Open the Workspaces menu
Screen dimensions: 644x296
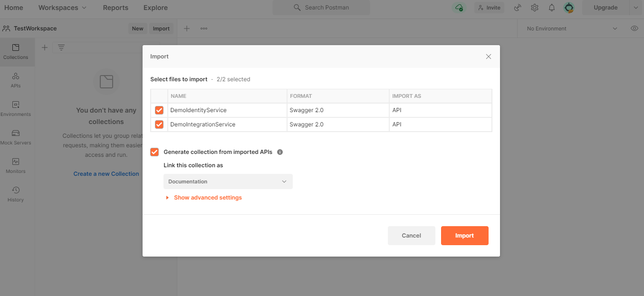[62, 8]
